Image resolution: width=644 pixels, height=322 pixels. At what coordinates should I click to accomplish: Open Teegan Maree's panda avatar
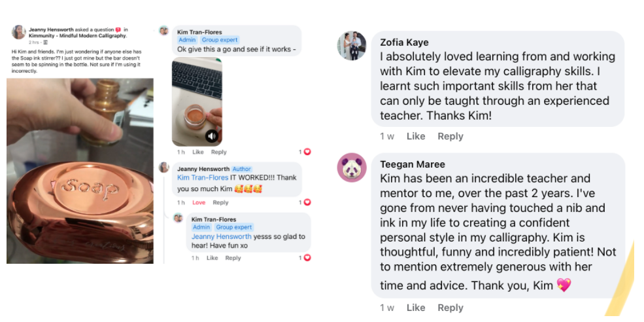click(352, 168)
